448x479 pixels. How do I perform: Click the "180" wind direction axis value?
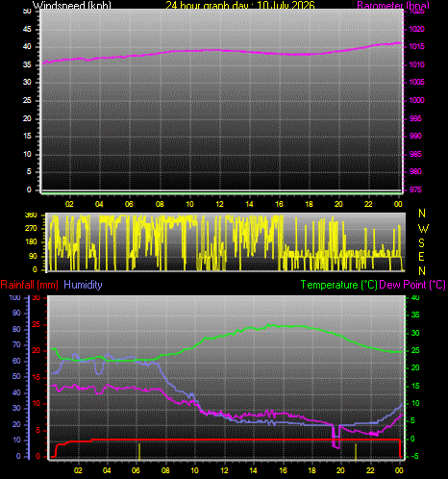[31, 242]
